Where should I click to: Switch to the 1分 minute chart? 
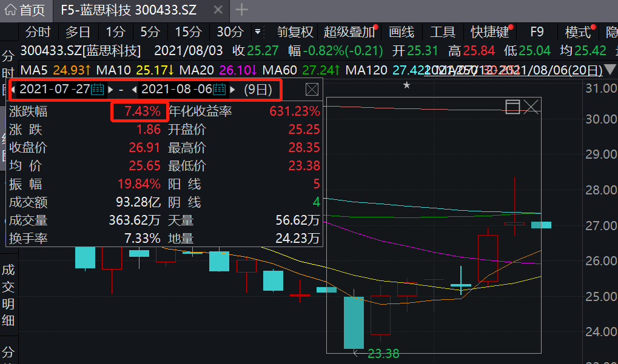tap(115, 32)
